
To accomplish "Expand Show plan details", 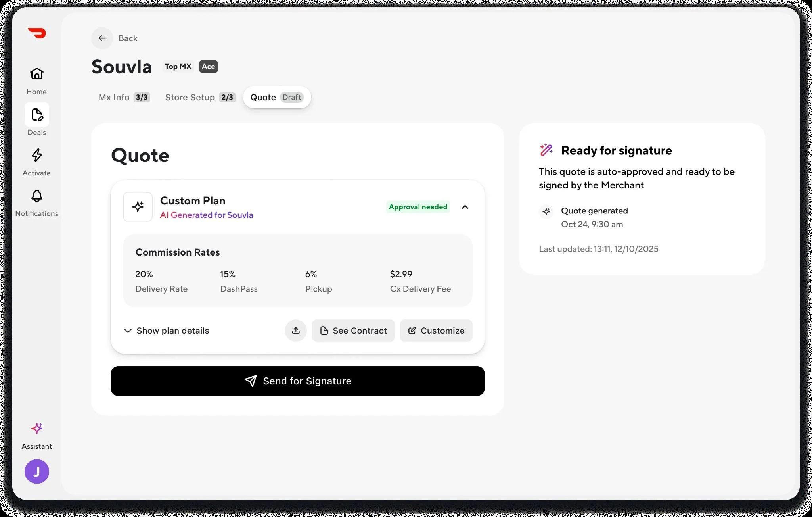I will coord(167,331).
